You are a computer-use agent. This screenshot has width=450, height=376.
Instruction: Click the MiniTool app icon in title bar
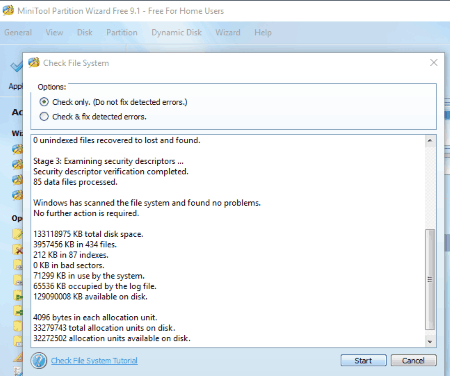(x=8, y=11)
